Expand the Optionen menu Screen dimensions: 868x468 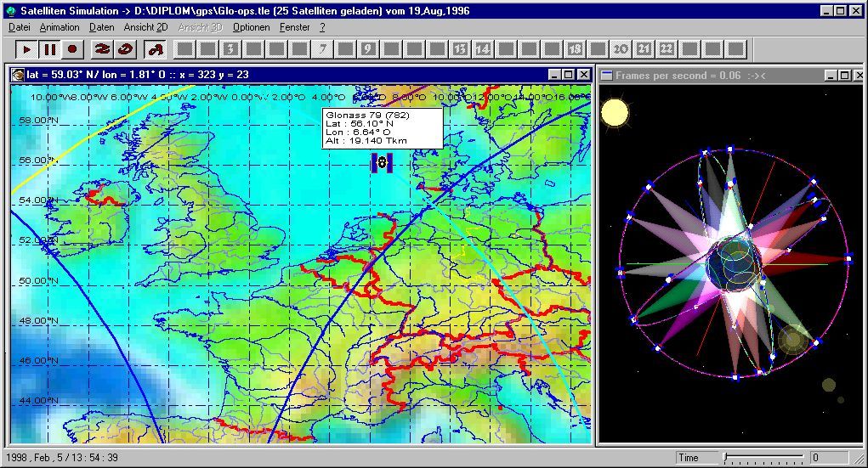251,27
